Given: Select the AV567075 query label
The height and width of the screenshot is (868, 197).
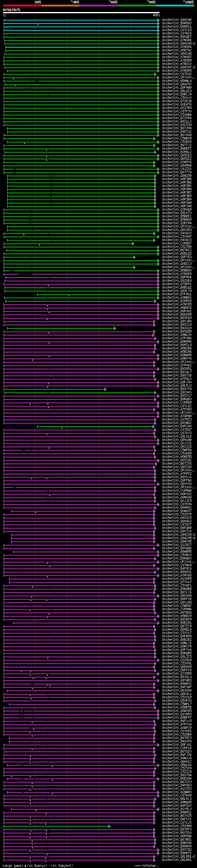Looking at the screenshot, I should (x=11, y=10).
